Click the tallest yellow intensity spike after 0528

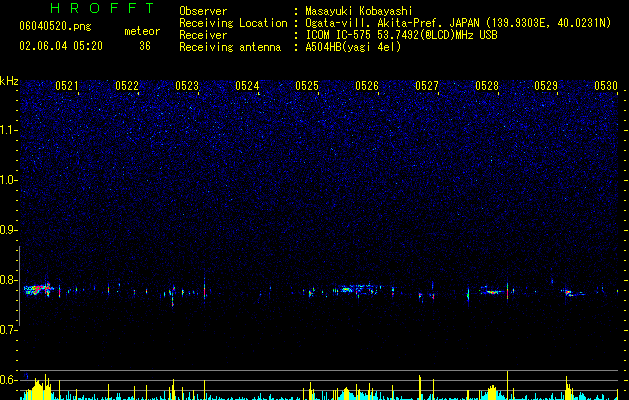(507, 385)
